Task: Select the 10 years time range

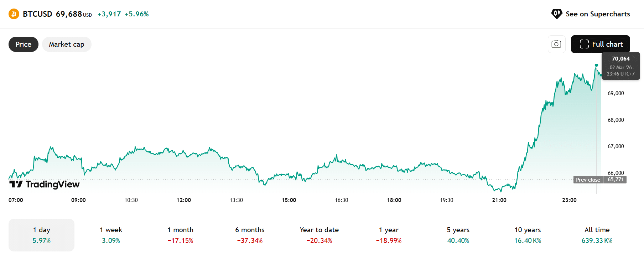Action: (x=528, y=235)
